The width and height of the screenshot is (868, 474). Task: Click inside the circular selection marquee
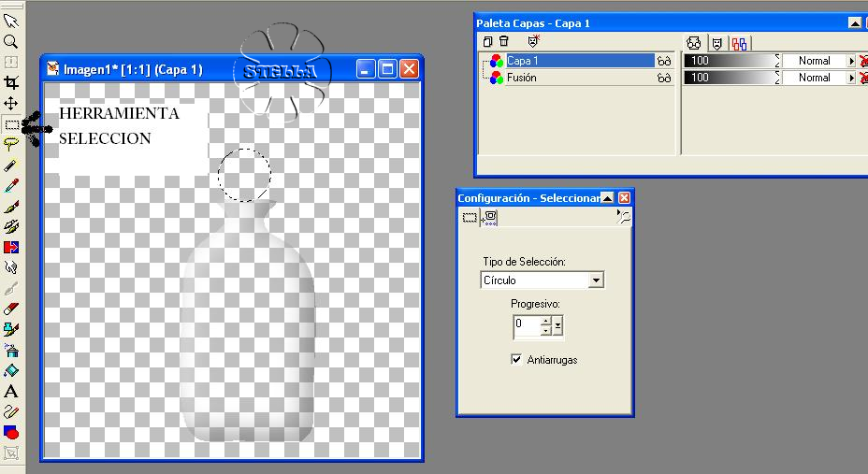point(244,175)
